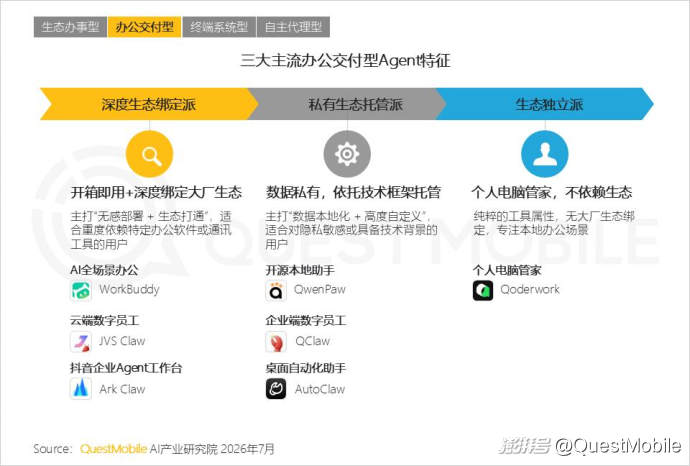The image size is (690, 466).
Task: Switch to the 终端系统型 tab
Action: (x=219, y=27)
